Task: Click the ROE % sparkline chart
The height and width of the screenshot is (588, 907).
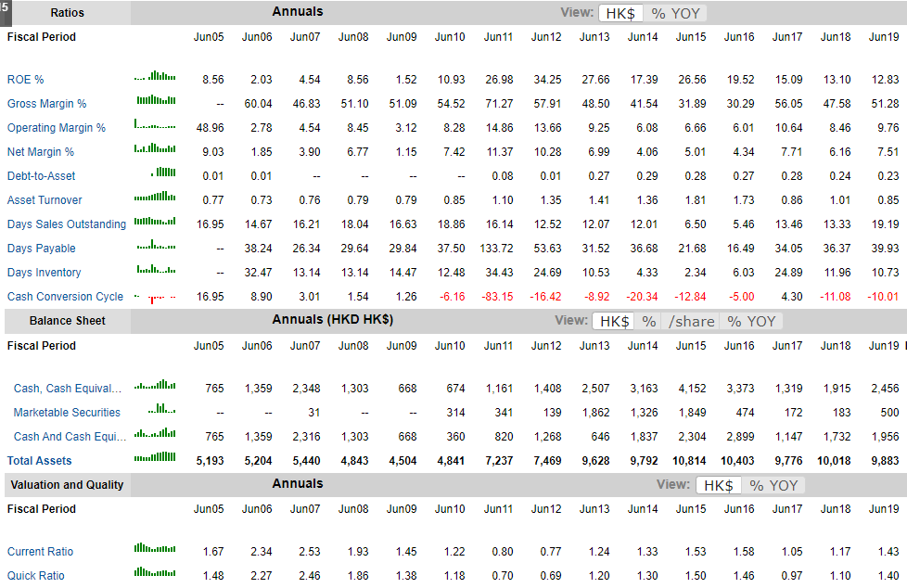Action: 155,75
